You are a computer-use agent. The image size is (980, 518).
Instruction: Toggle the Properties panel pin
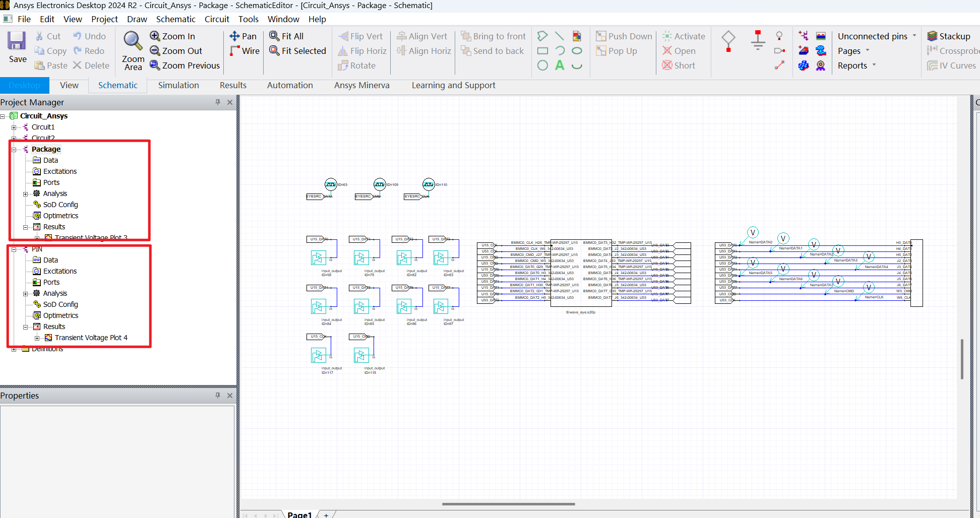[x=218, y=396]
